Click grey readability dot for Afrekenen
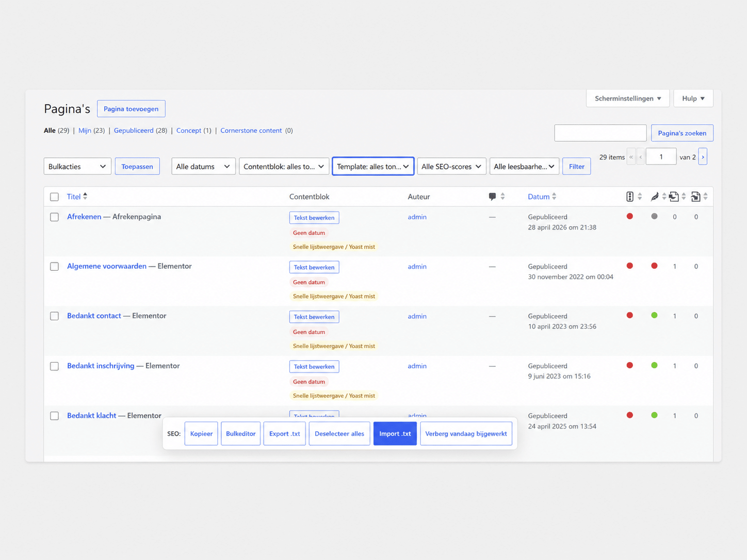Viewport: 747px width, 560px height. [654, 217]
